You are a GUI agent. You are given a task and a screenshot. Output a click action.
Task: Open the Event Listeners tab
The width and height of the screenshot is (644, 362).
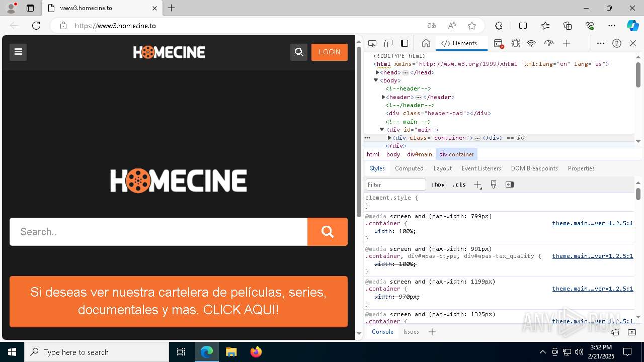[481, 168]
